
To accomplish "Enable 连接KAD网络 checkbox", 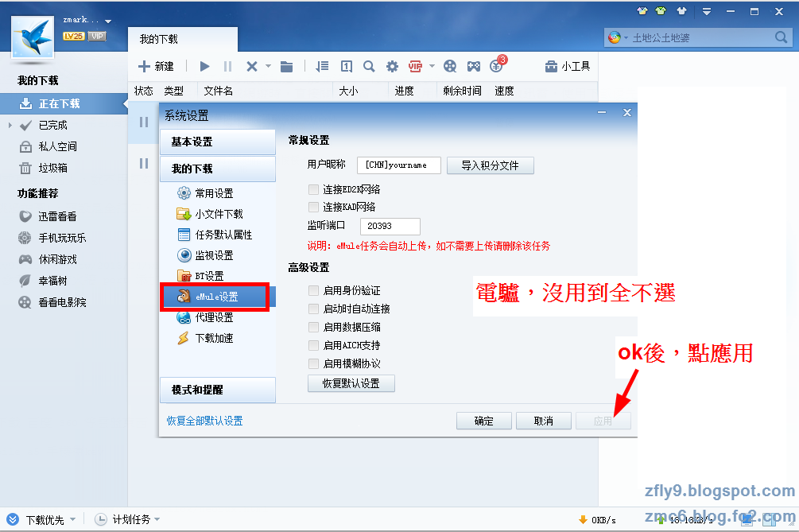I will click(313, 207).
